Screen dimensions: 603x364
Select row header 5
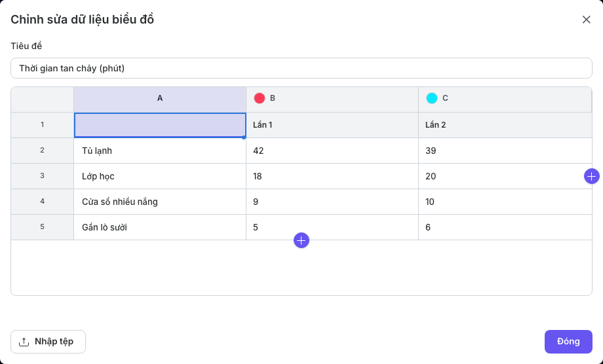click(x=43, y=227)
